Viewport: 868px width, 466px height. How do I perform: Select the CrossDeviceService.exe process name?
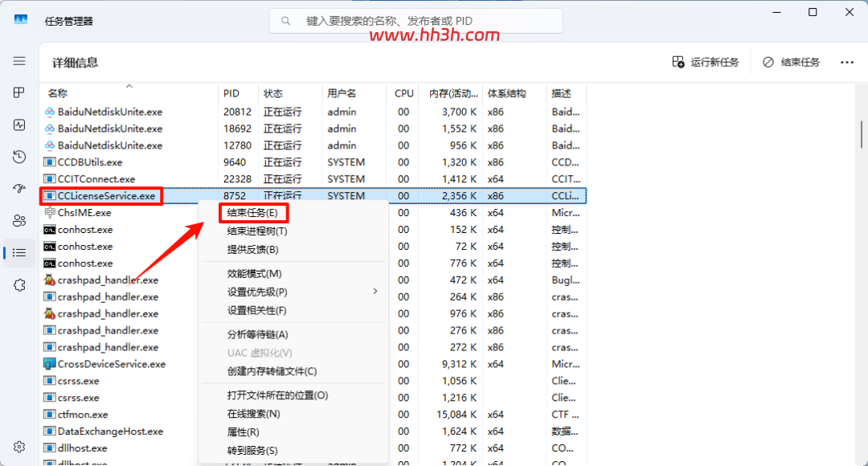[111, 364]
